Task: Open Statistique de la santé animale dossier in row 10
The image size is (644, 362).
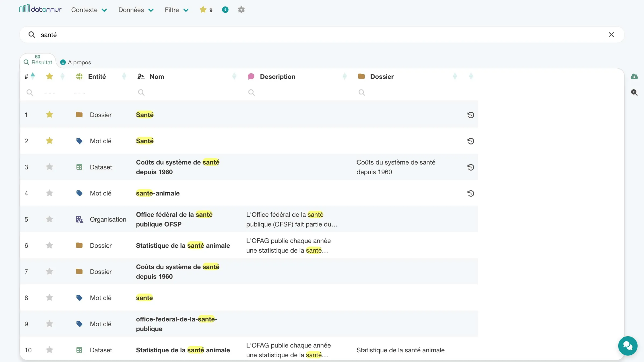Action: pos(400,350)
